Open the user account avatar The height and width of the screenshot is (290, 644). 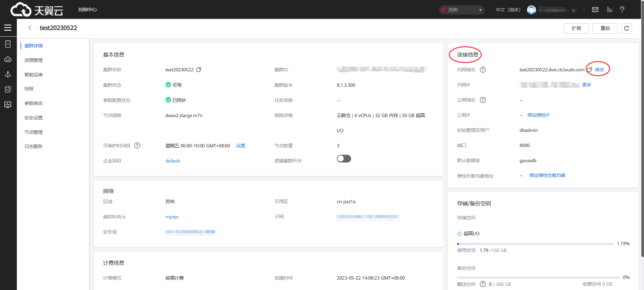(x=531, y=10)
